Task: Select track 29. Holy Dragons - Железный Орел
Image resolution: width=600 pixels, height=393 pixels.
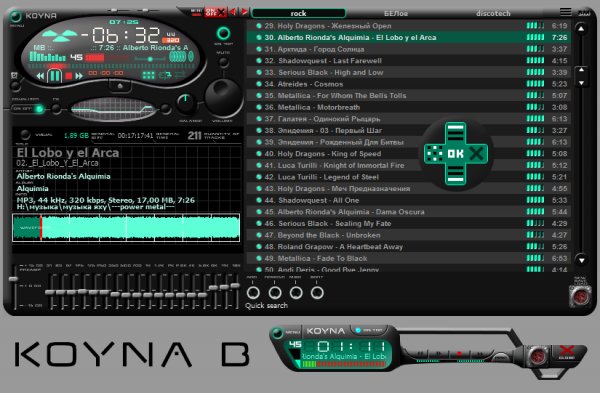Action: click(408, 26)
